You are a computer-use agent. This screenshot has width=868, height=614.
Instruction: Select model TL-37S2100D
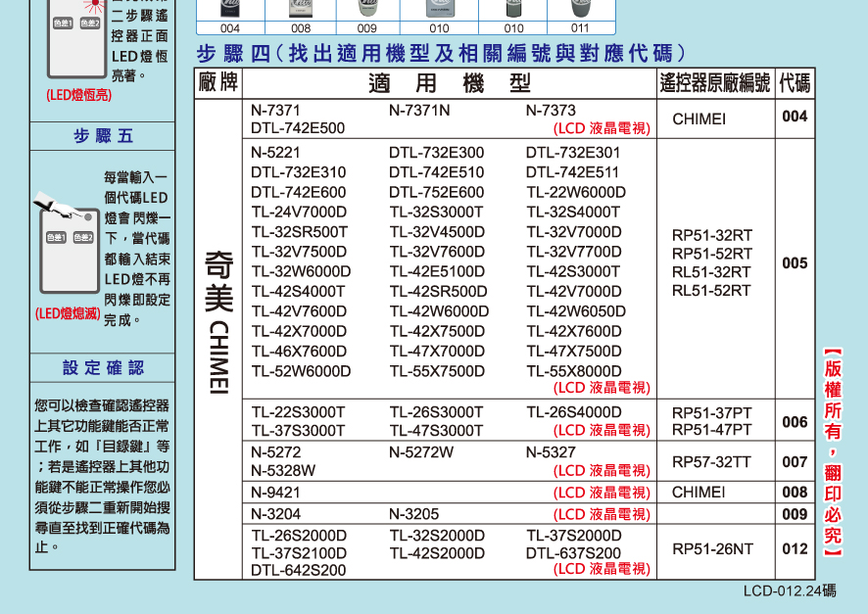coord(299,553)
